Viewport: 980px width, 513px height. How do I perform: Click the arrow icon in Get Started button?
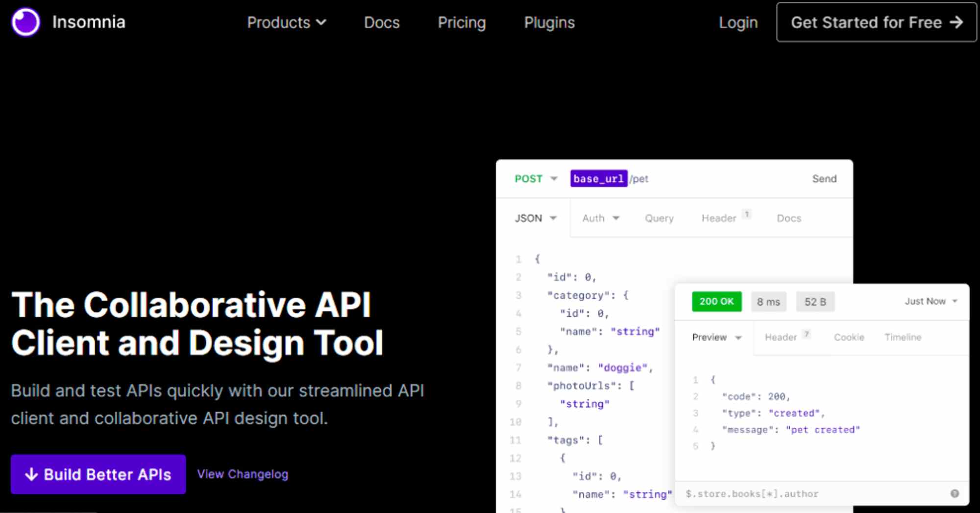pos(956,23)
